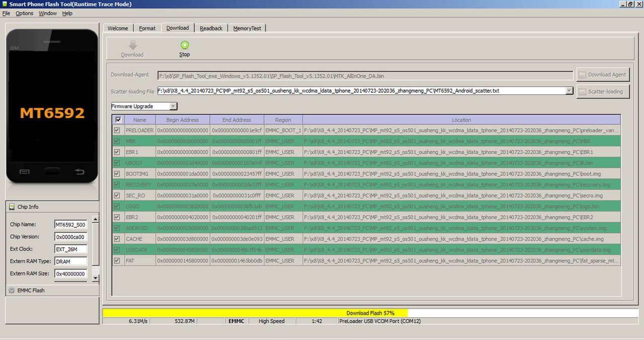The width and height of the screenshot is (644, 340).
Task: Click the Download Agent button
Action: (603, 75)
